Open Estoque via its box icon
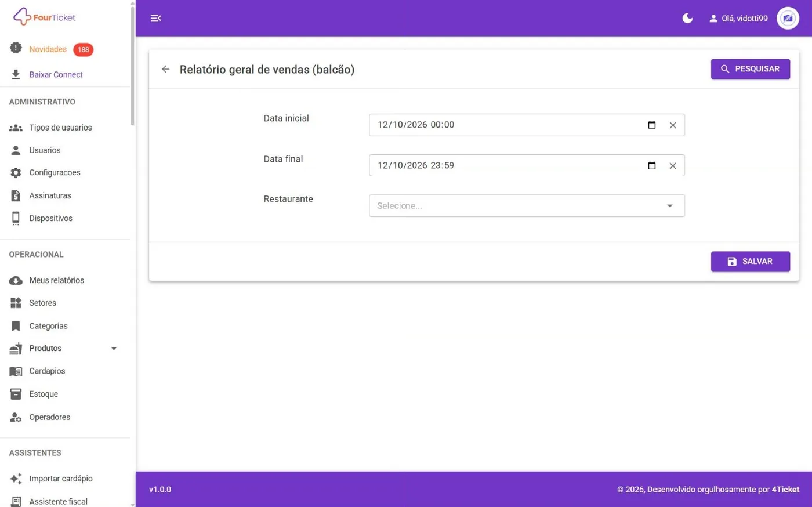 point(16,394)
